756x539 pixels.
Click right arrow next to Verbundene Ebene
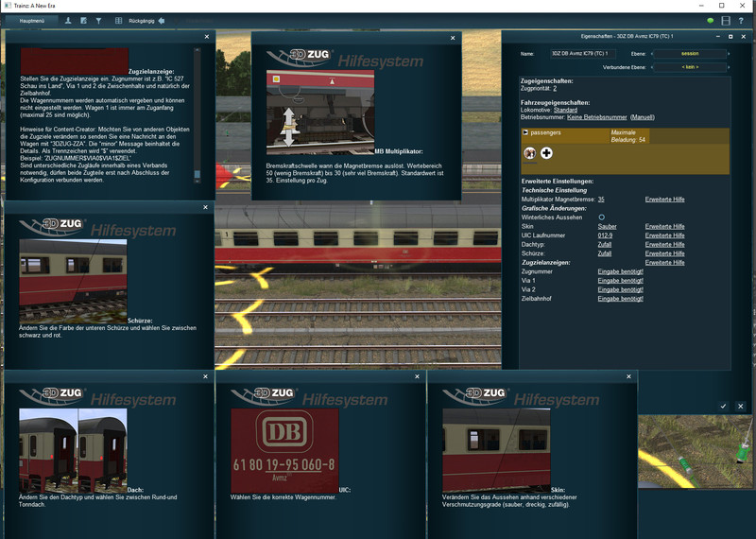(727, 68)
